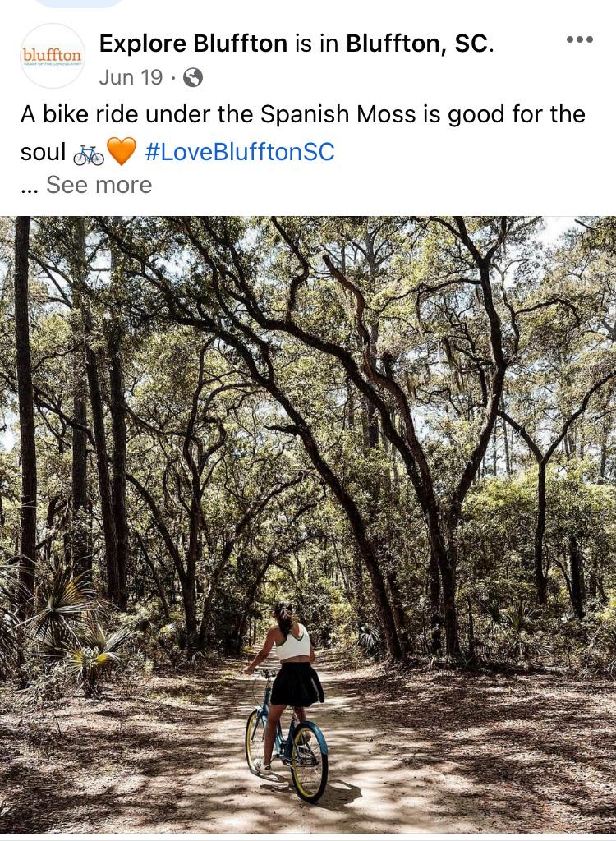The width and height of the screenshot is (616, 841).
Task: Open the Bluffton, SC location link
Action: pyautogui.click(x=417, y=44)
